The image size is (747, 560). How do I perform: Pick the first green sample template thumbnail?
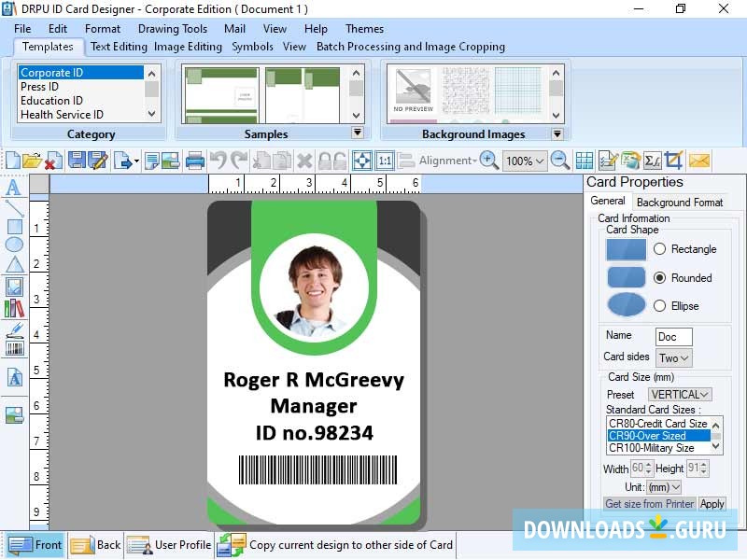[x=221, y=95]
